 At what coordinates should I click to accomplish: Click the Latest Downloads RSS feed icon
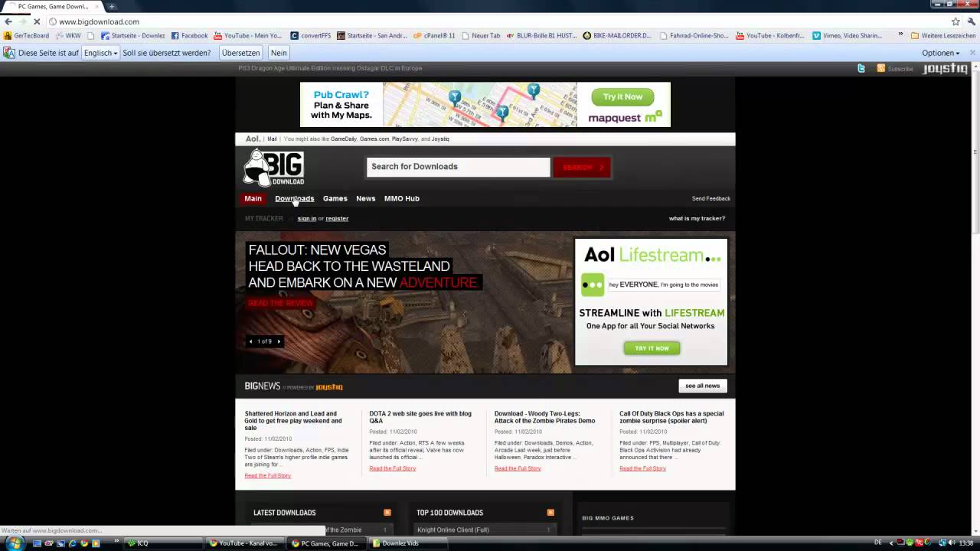(x=387, y=512)
